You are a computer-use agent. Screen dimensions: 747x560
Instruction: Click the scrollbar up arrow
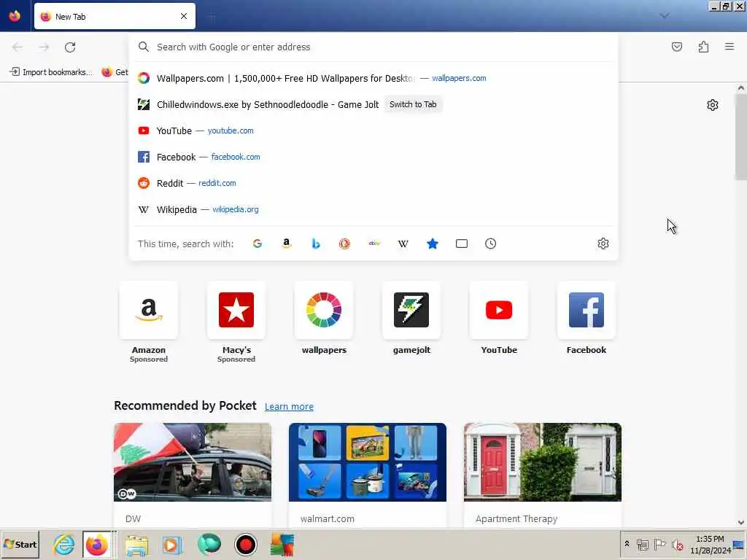[x=741, y=88]
